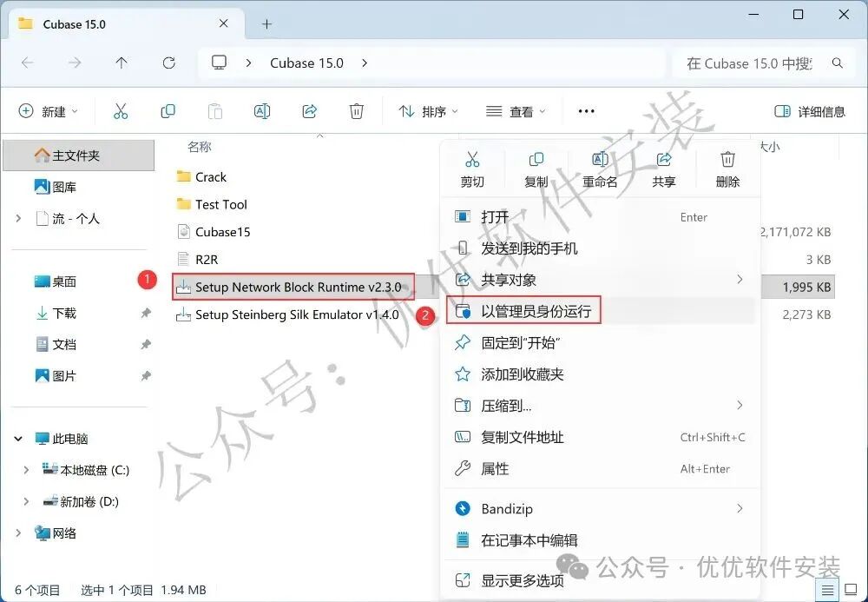Open the 共享对象 submenu
This screenshot has height=602, width=868.
pos(600,280)
